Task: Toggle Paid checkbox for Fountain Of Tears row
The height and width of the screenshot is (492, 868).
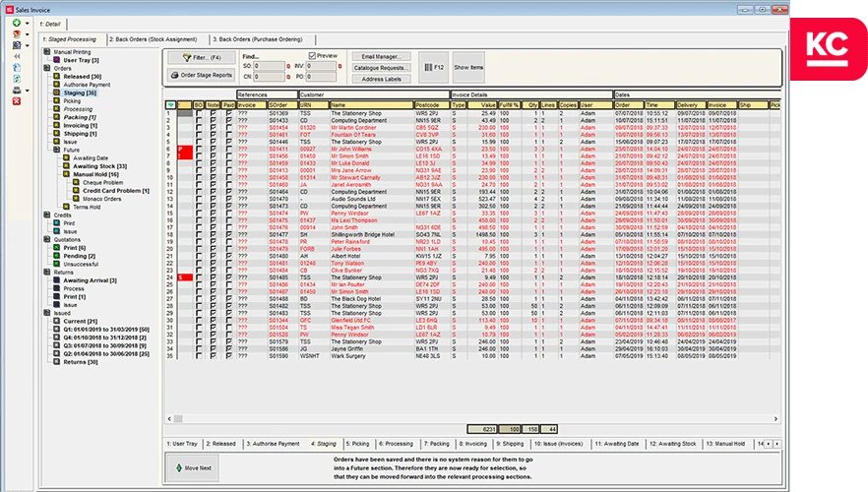Action: [x=229, y=135]
